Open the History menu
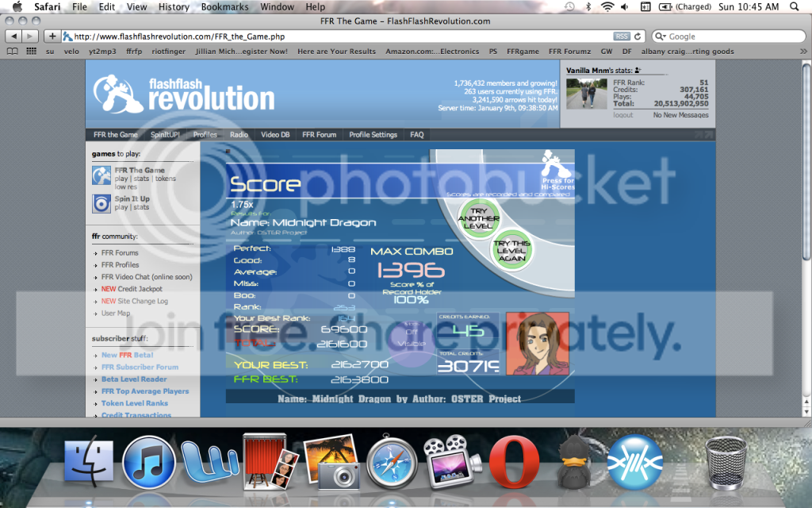Screen dimensions: 812x508 tap(173, 6)
